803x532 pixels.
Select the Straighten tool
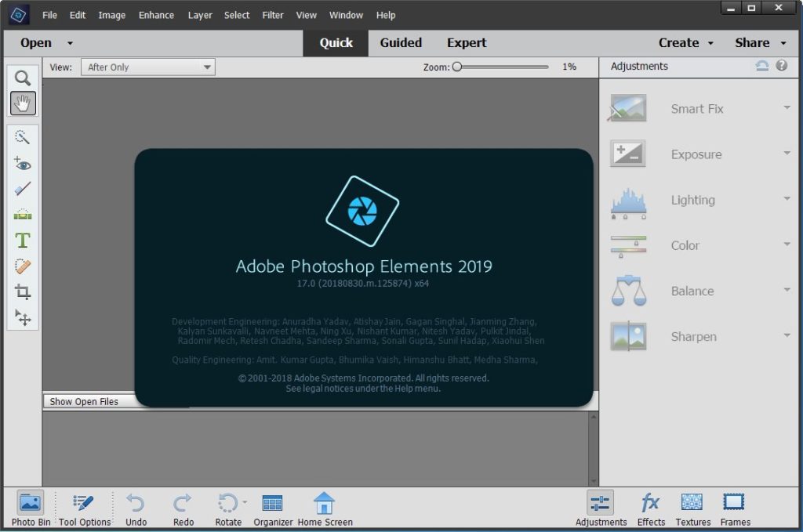tap(22, 214)
